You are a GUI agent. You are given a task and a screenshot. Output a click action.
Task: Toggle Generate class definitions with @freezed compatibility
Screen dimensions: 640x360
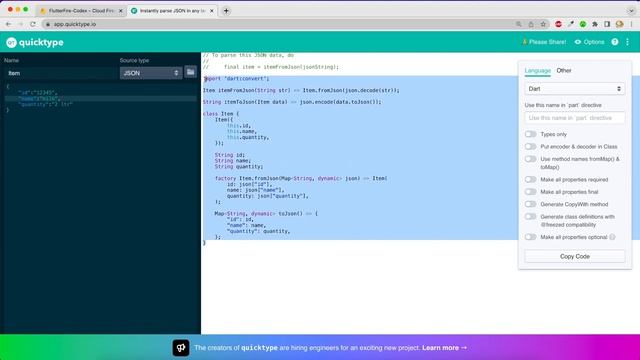pyautogui.click(x=530, y=216)
